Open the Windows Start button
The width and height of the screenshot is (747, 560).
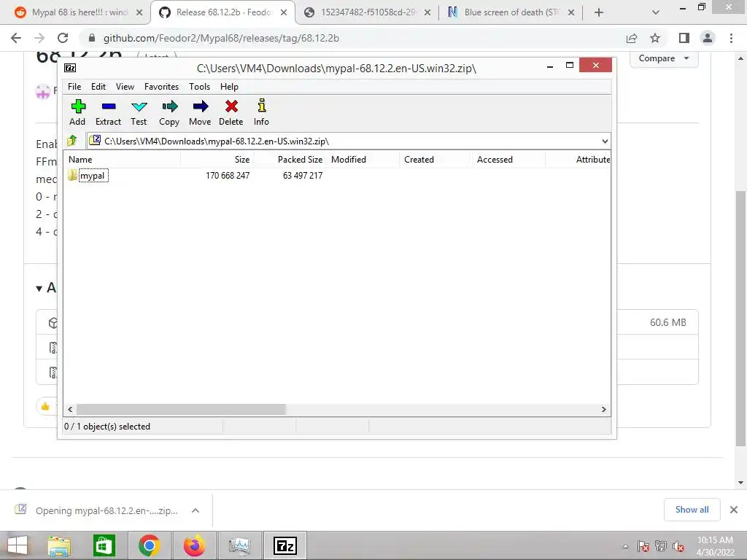(x=18, y=545)
